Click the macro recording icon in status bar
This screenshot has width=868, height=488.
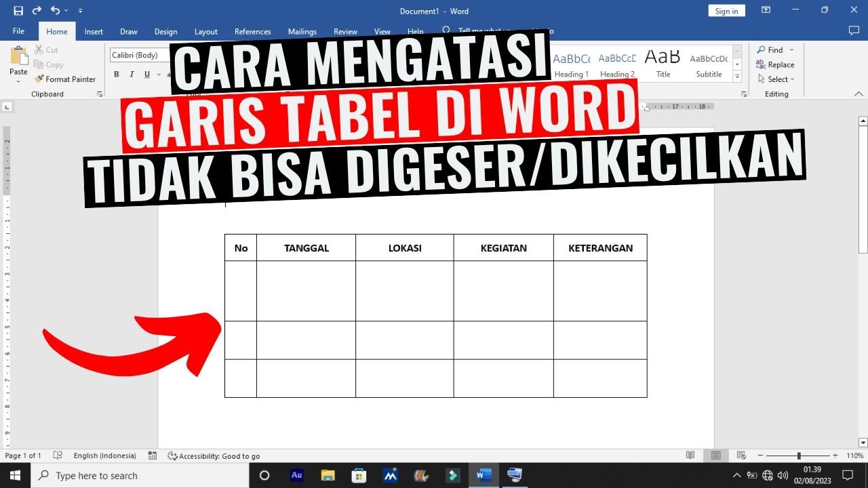(x=153, y=455)
